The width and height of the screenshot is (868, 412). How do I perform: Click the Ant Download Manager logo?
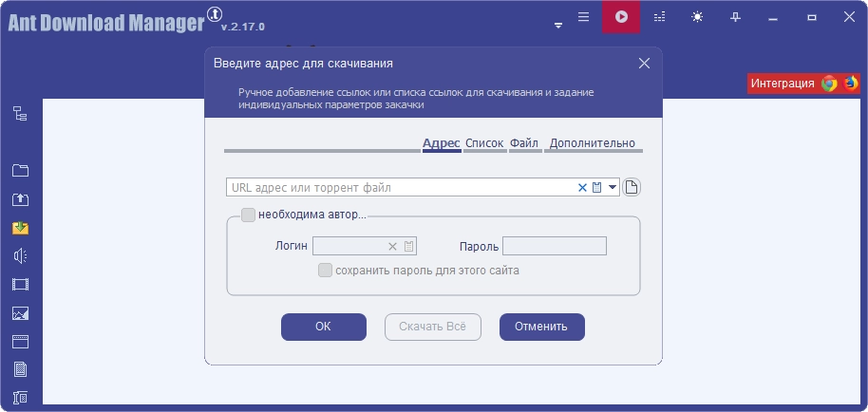[106, 22]
